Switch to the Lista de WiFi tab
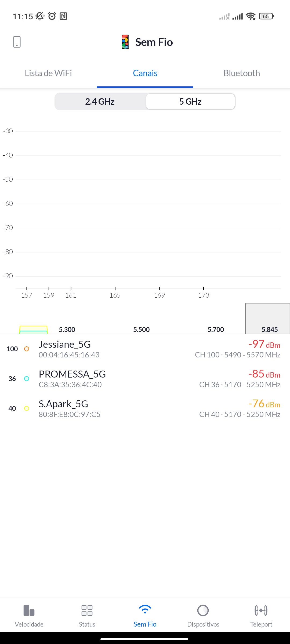 coord(48,73)
